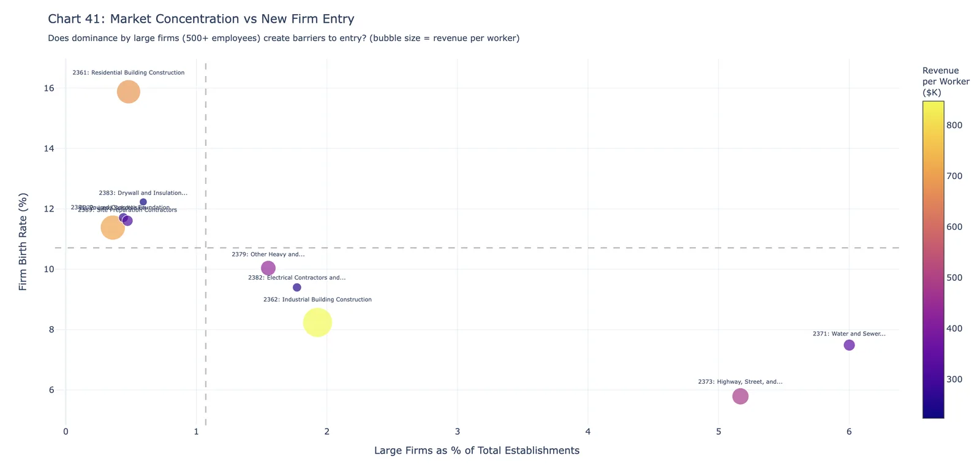Click the x-axis tick label 3
This screenshot has width=980, height=466.
458,432
